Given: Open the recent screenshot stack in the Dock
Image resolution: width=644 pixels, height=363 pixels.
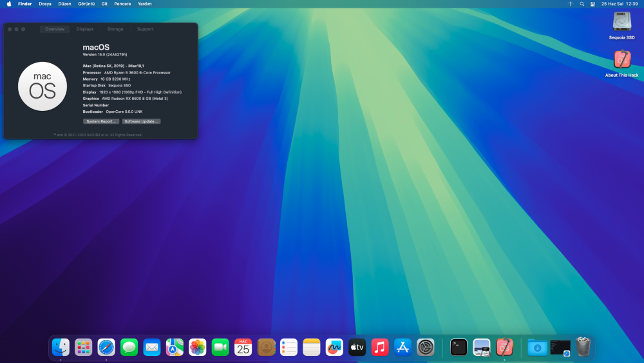Looking at the screenshot, I should pos(560,348).
